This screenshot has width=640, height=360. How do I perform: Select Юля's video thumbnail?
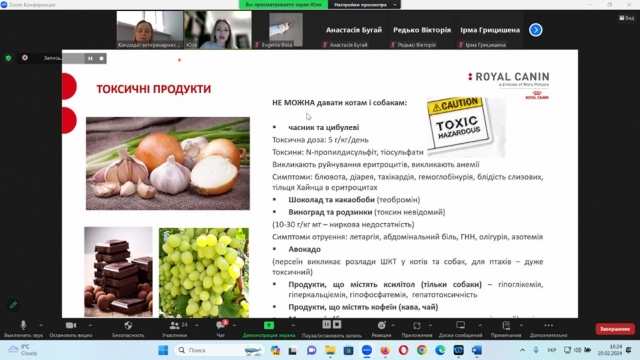[x=218, y=30]
